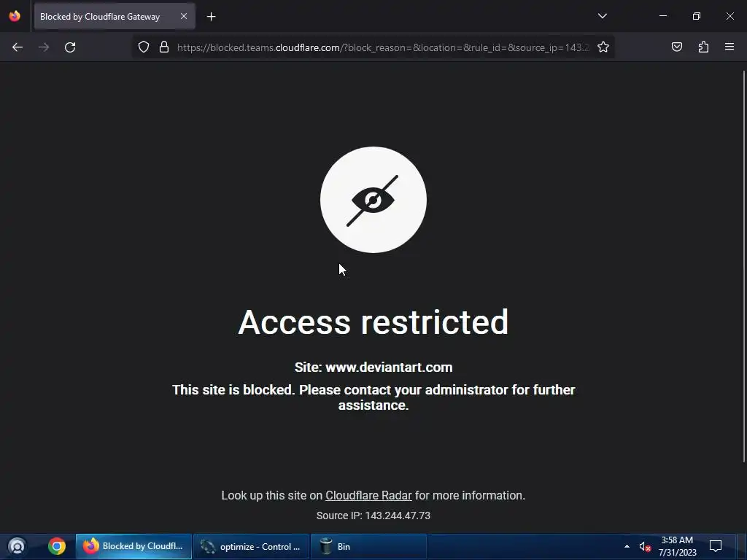Screen dimensions: 747x560
Task: View site security via padlock icon
Action: (x=164, y=47)
